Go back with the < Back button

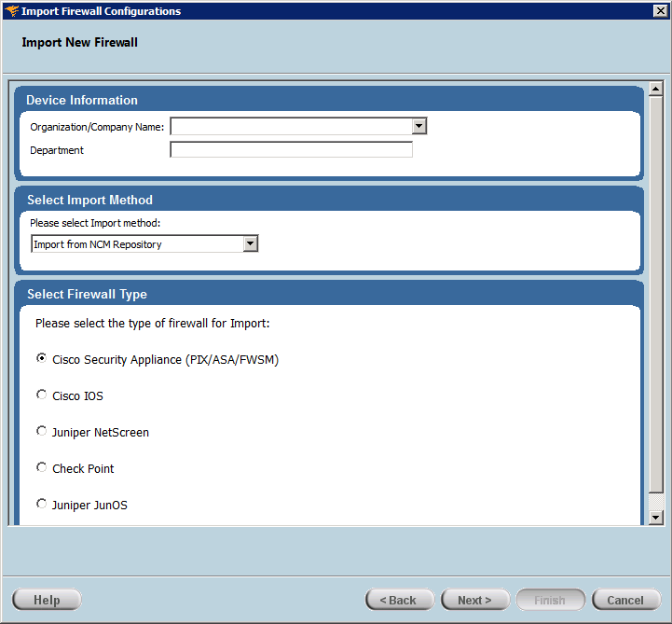tap(400, 600)
